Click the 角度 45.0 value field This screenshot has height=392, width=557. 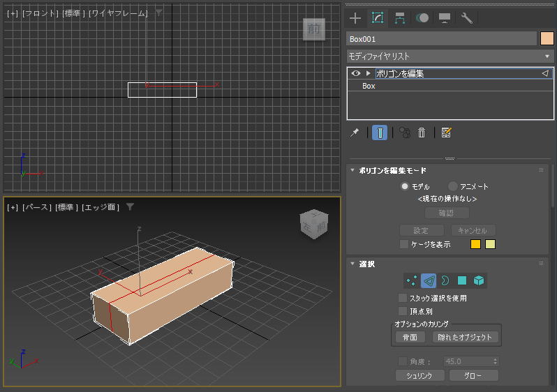point(468,361)
